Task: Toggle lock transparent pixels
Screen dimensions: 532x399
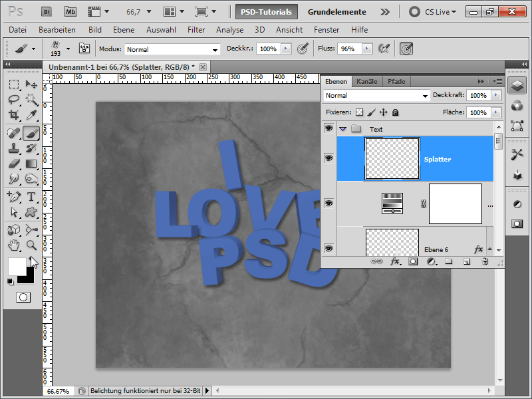Action: click(x=359, y=112)
